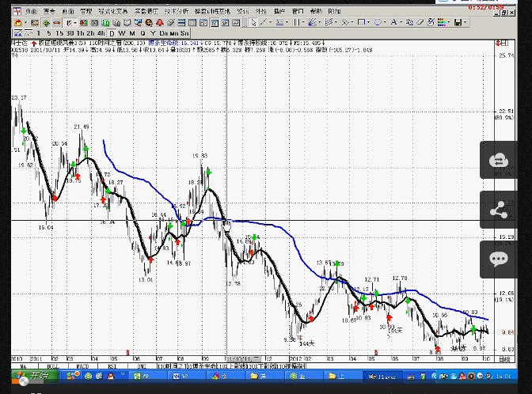Click the save floppy disk icon
Image resolution: width=532 pixels, height=394 pixels.
(x=458, y=23)
